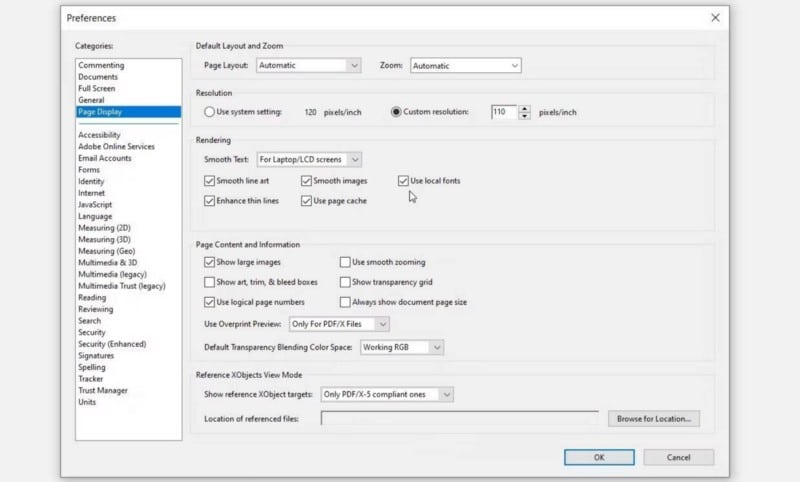Enable Show transparency grid
800x482 pixels.
(x=345, y=282)
